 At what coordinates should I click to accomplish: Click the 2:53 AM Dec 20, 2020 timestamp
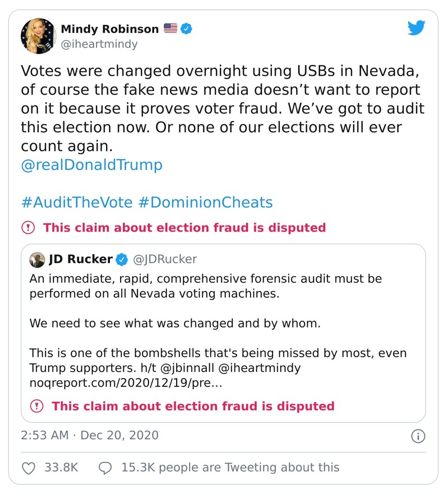pos(90,435)
